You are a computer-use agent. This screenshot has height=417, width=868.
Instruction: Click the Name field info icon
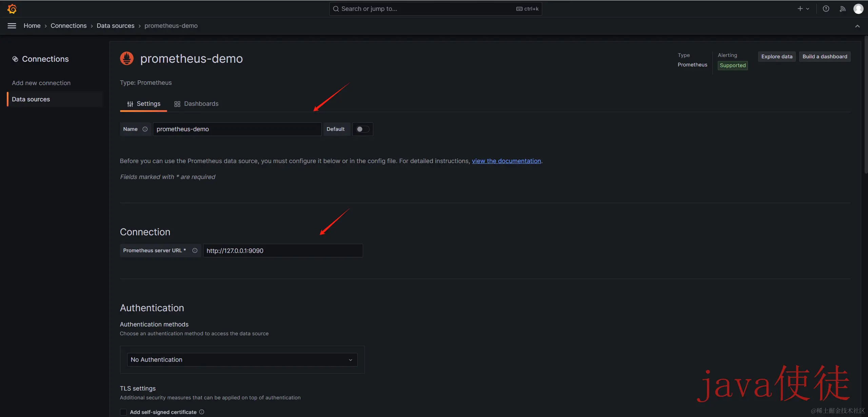(x=145, y=129)
